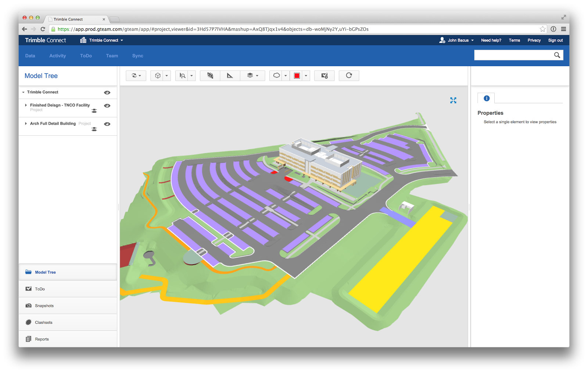The image size is (588, 373).
Task: Click the Terms link
Action: coord(514,40)
